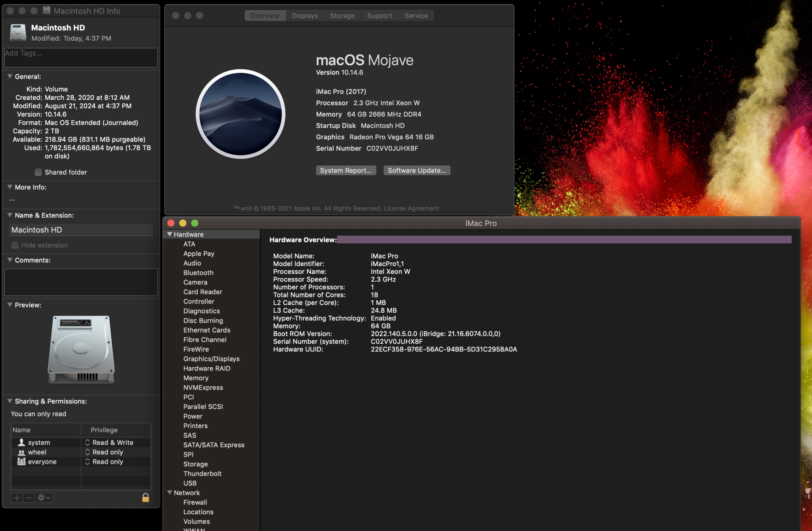This screenshot has height=531, width=812.
Task: Click the plus icon to add a user
Action: (x=17, y=498)
